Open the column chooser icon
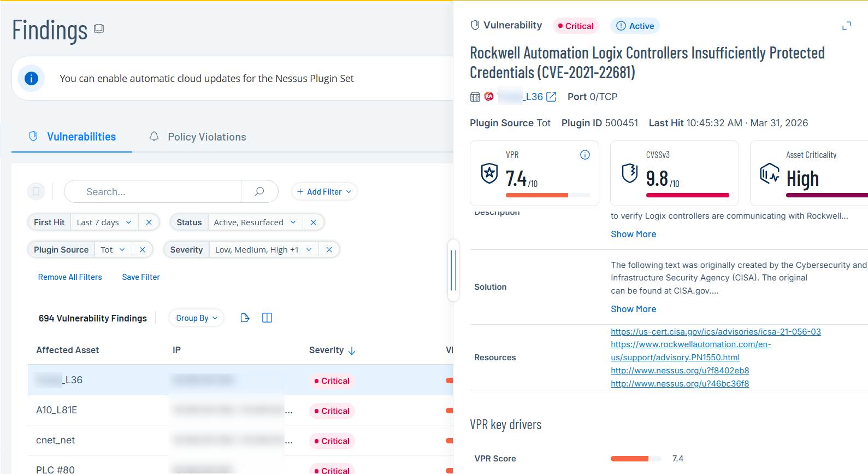The height and width of the screenshot is (474, 868). [x=267, y=318]
